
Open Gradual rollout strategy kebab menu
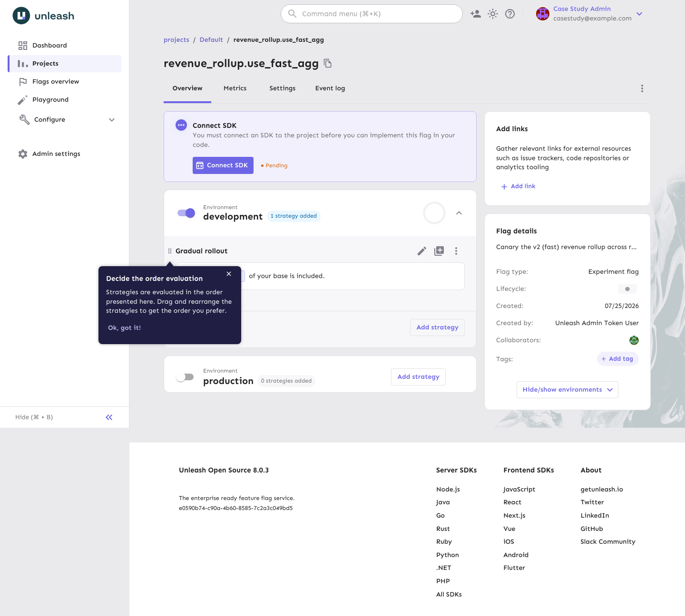[x=456, y=251]
